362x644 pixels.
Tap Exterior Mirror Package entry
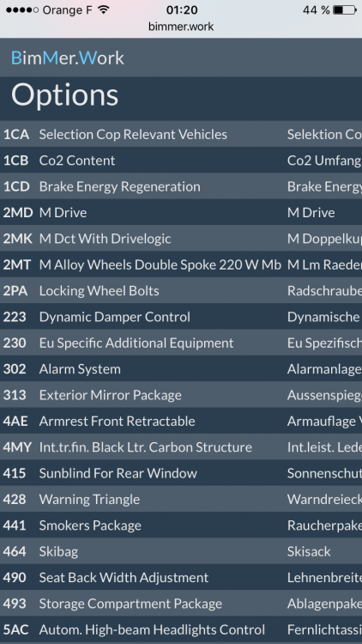pyautogui.click(x=181, y=395)
